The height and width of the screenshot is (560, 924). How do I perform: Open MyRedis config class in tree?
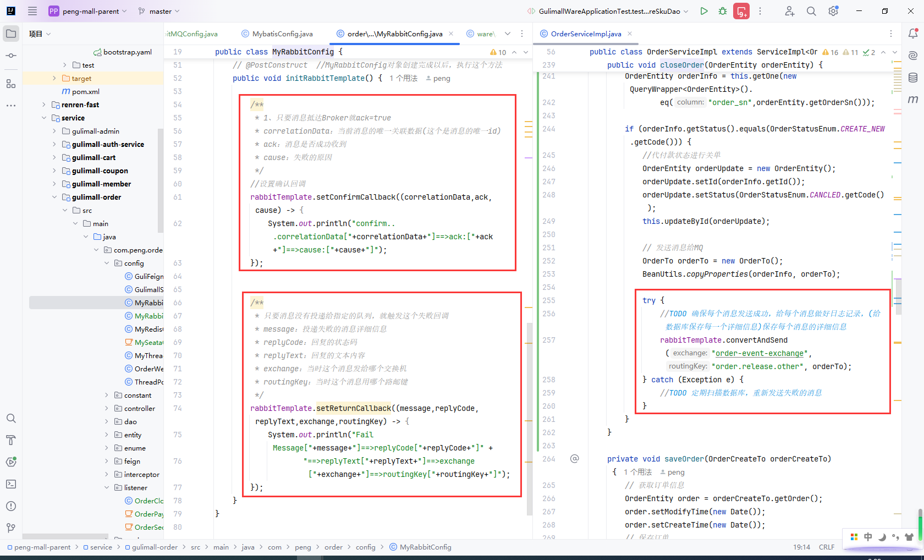(x=144, y=329)
